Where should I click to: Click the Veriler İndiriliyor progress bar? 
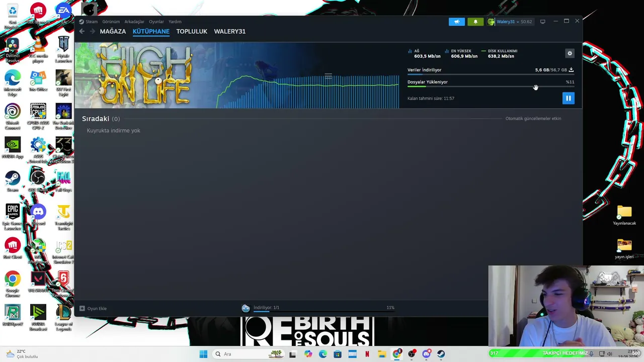coord(491,75)
